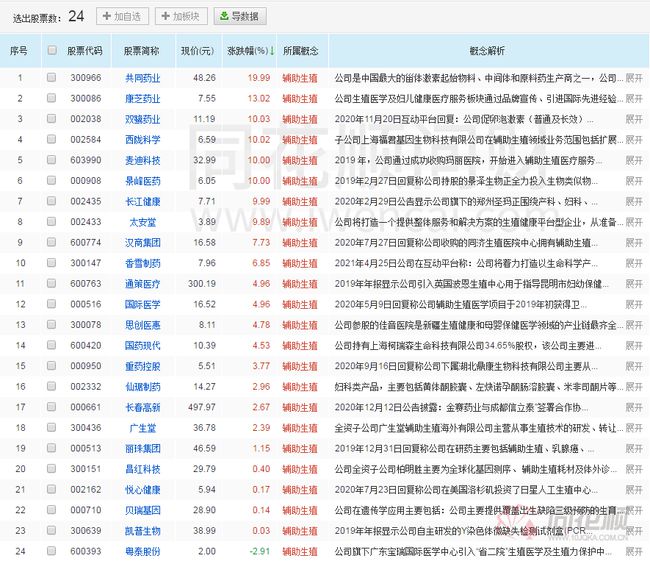Tick the checkbox for stock 300966

click(51, 77)
